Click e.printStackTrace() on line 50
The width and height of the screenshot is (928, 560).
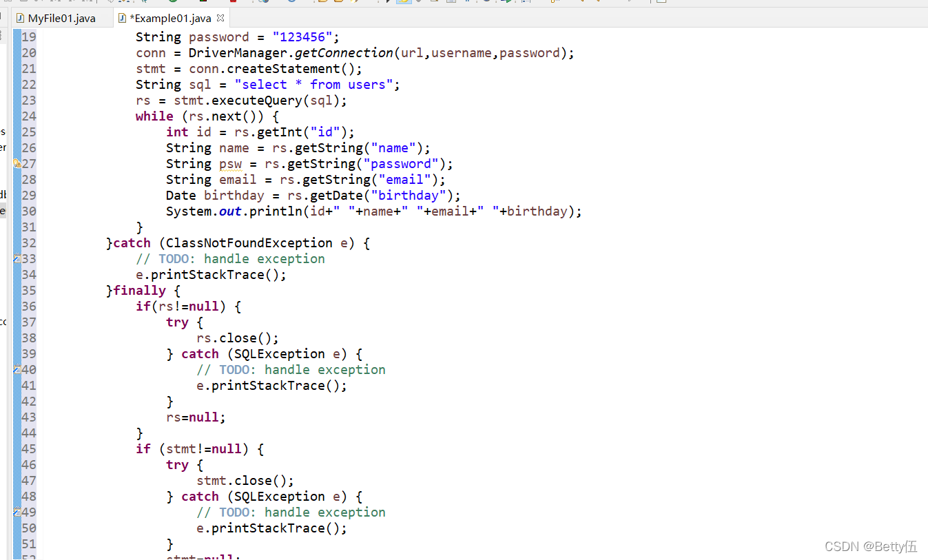tap(271, 528)
